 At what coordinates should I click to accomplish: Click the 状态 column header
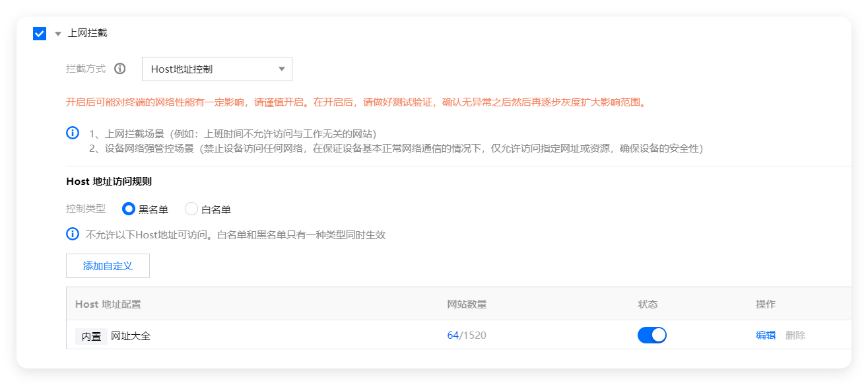click(x=648, y=304)
